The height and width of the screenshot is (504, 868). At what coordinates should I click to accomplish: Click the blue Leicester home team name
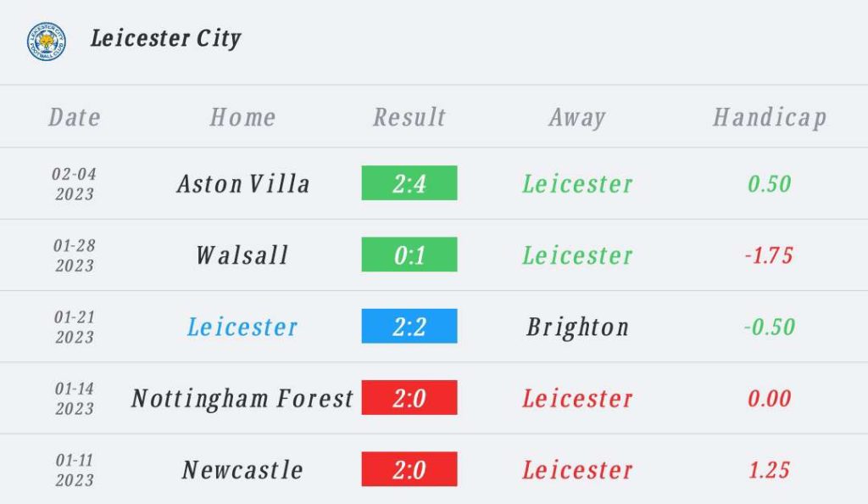click(242, 327)
